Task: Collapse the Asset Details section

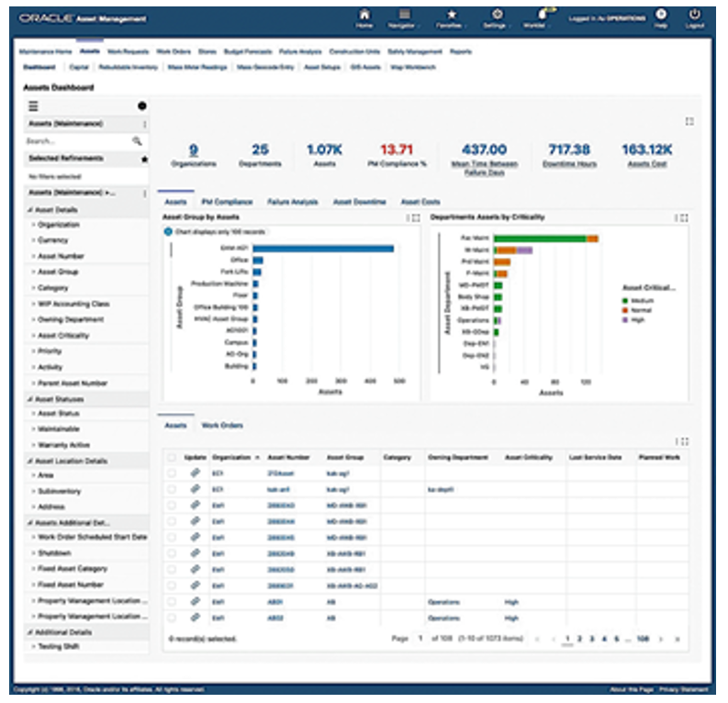Action: pyautogui.click(x=30, y=210)
